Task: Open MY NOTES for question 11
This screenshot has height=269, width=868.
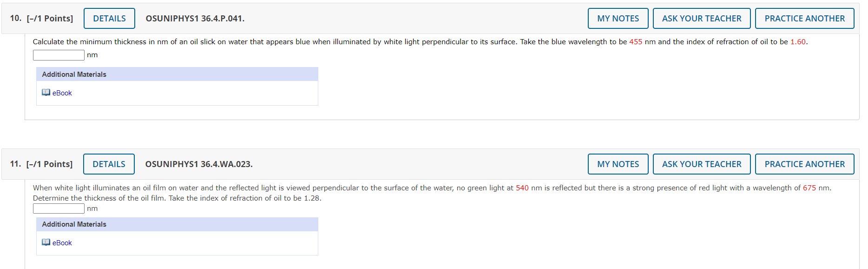Action: pos(618,164)
